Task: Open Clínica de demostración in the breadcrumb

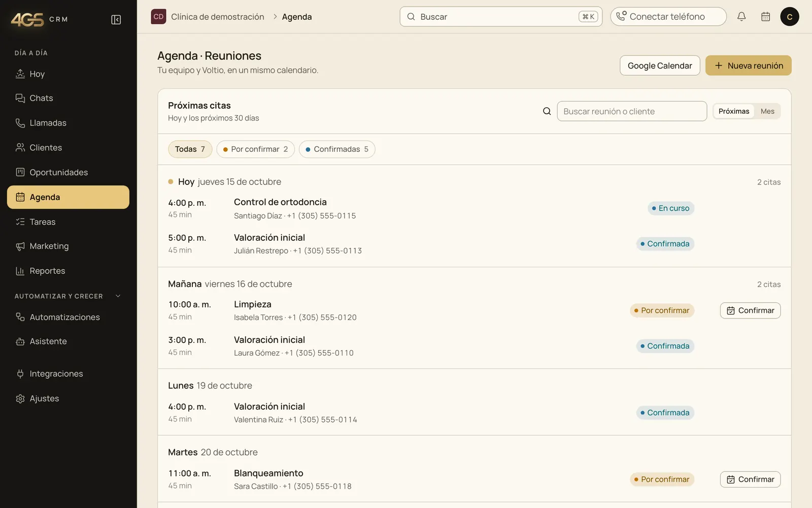Action: coord(218,17)
